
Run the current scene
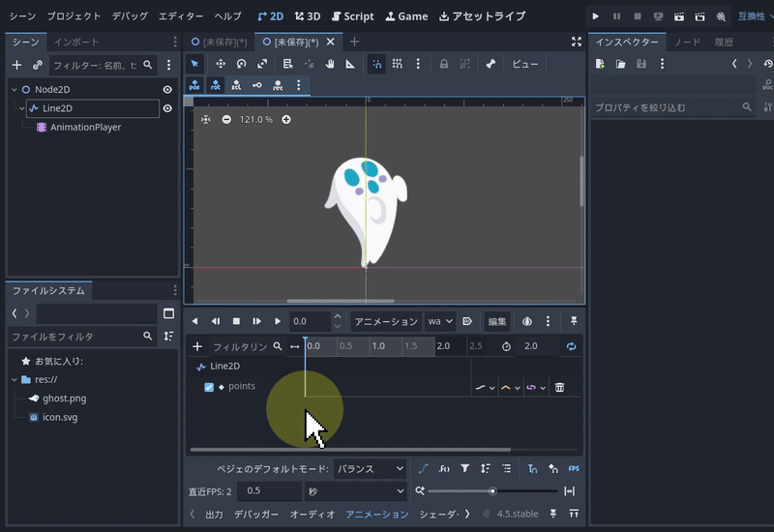point(679,16)
